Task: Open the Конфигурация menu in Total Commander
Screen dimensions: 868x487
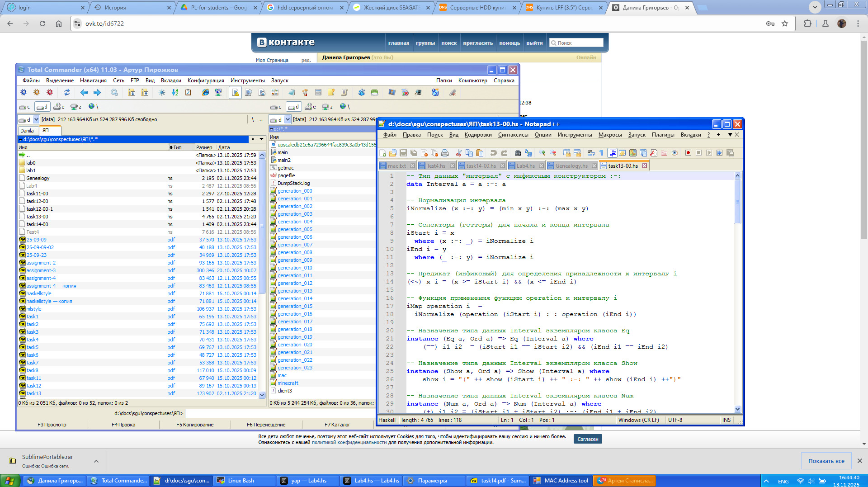Action: (x=206, y=80)
